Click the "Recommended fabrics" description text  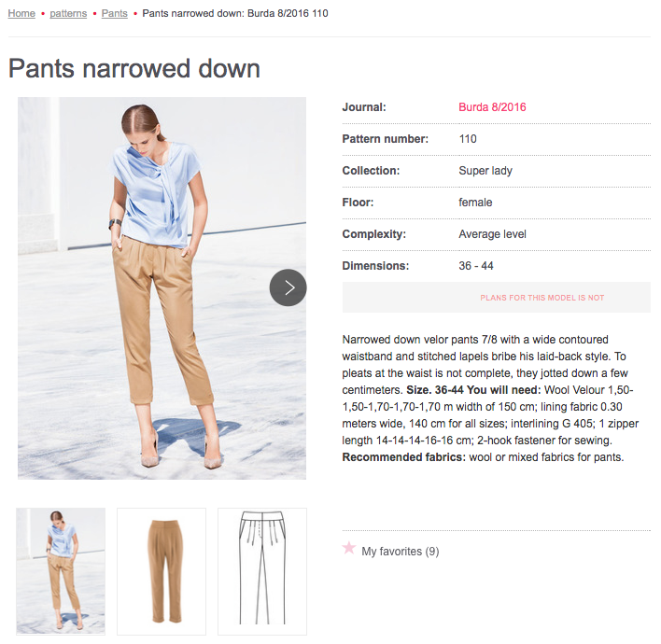tap(404, 457)
